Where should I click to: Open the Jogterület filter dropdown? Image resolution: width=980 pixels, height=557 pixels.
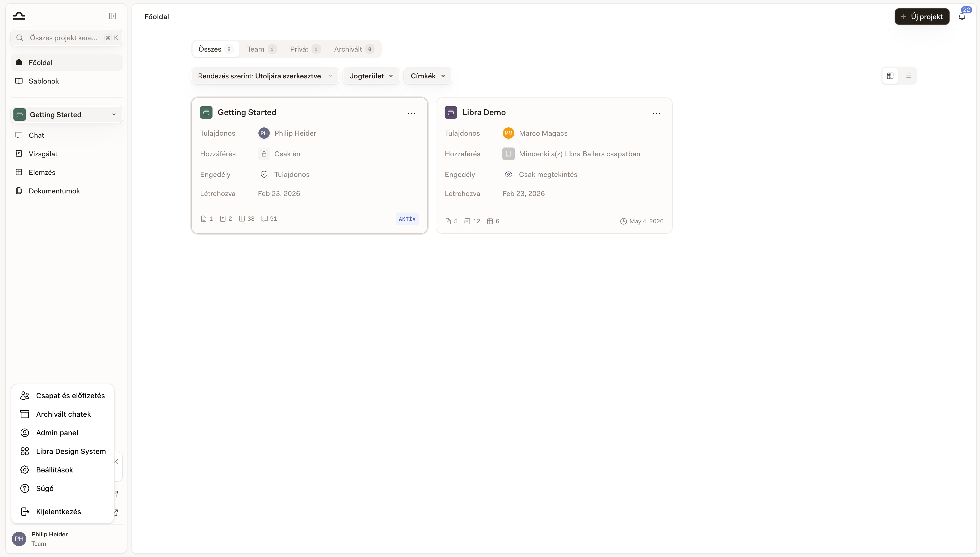[371, 76]
